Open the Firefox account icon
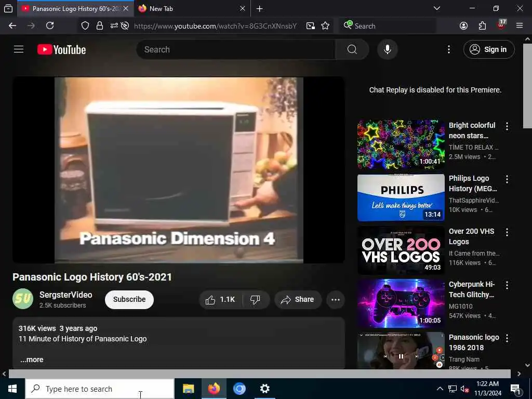This screenshot has height=399, width=532. pyautogui.click(x=463, y=26)
